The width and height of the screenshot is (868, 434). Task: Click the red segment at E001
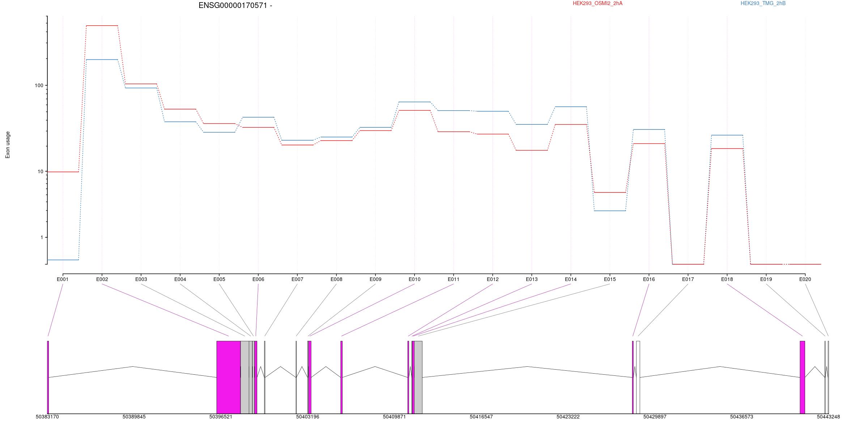click(63, 172)
